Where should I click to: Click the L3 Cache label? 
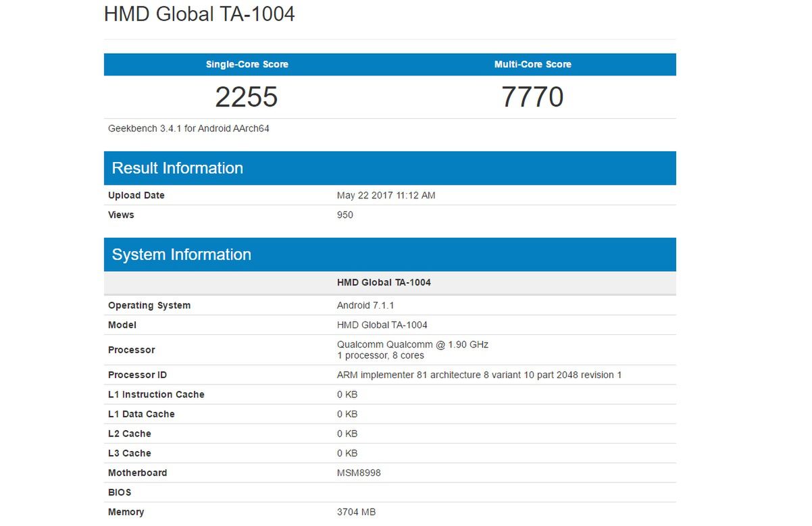point(130,453)
